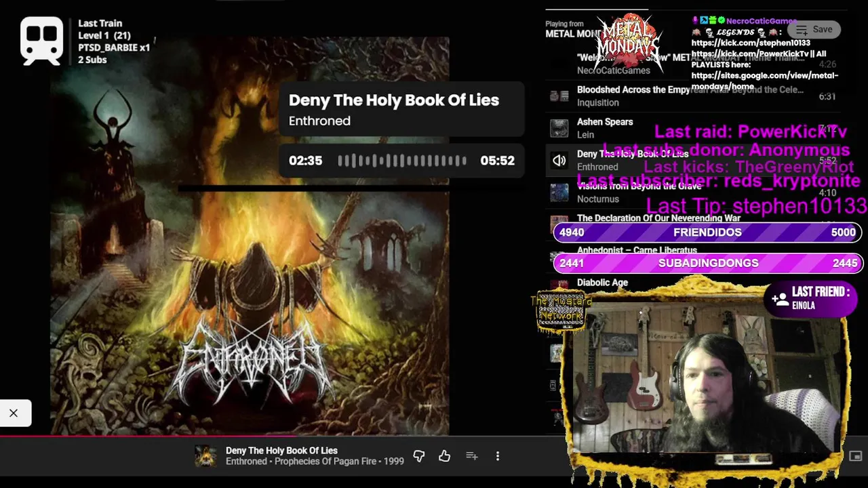Like the song with the thumbs-up icon
The width and height of the screenshot is (868, 488).
tap(444, 456)
